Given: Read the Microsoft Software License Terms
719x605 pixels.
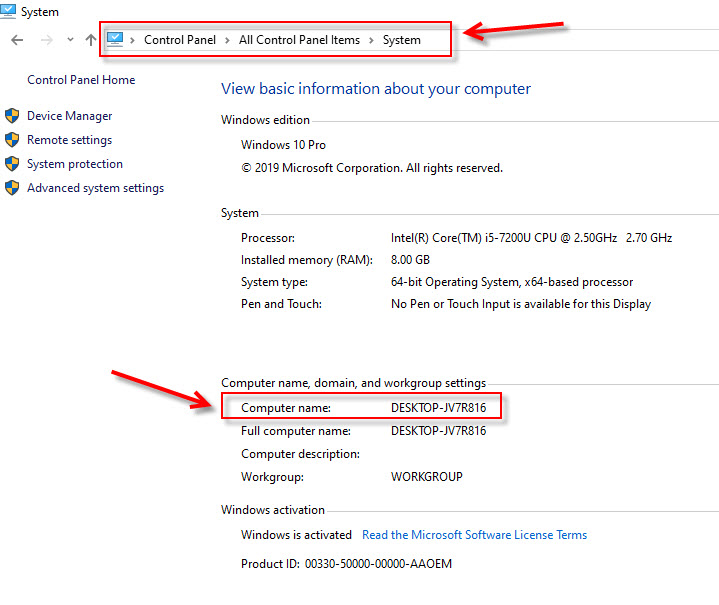Looking at the screenshot, I should [475, 535].
